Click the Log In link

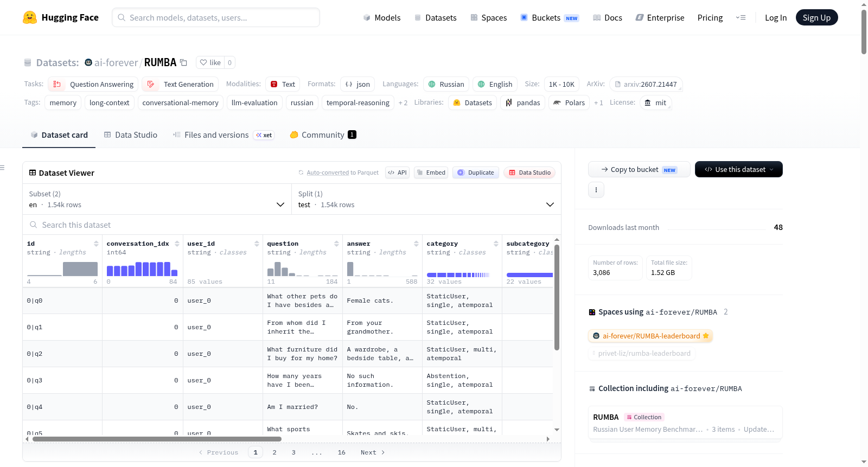[776, 17]
